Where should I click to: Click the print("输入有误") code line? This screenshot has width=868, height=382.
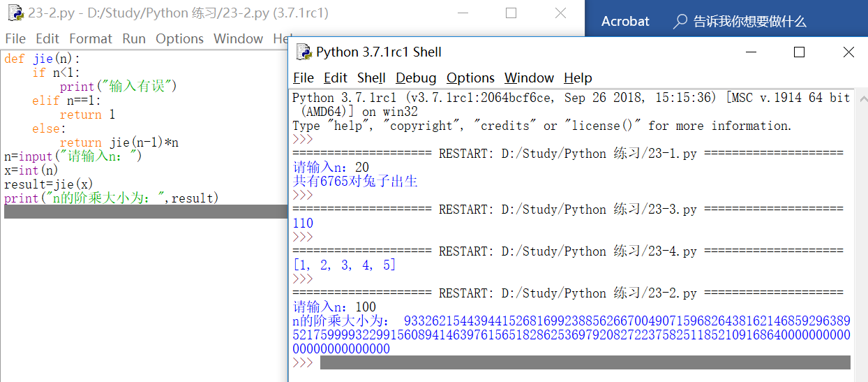click(x=119, y=87)
